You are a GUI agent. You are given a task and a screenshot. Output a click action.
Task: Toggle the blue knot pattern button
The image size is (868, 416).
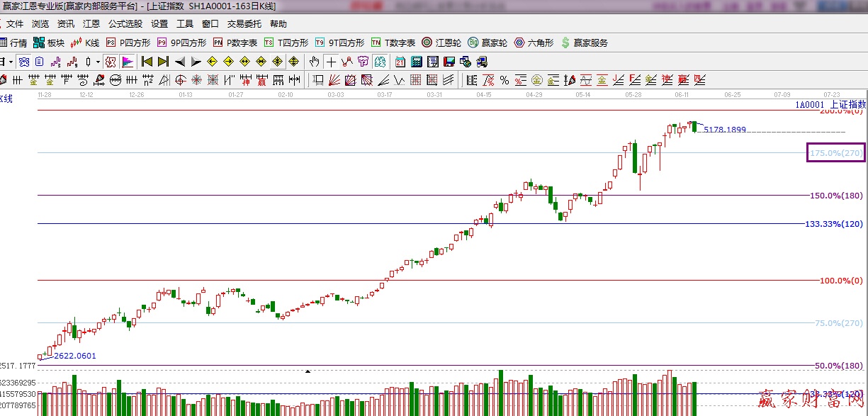(x=24, y=62)
